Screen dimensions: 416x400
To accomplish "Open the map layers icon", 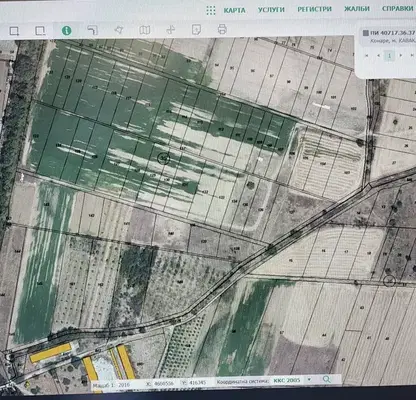I will tap(145, 30).
